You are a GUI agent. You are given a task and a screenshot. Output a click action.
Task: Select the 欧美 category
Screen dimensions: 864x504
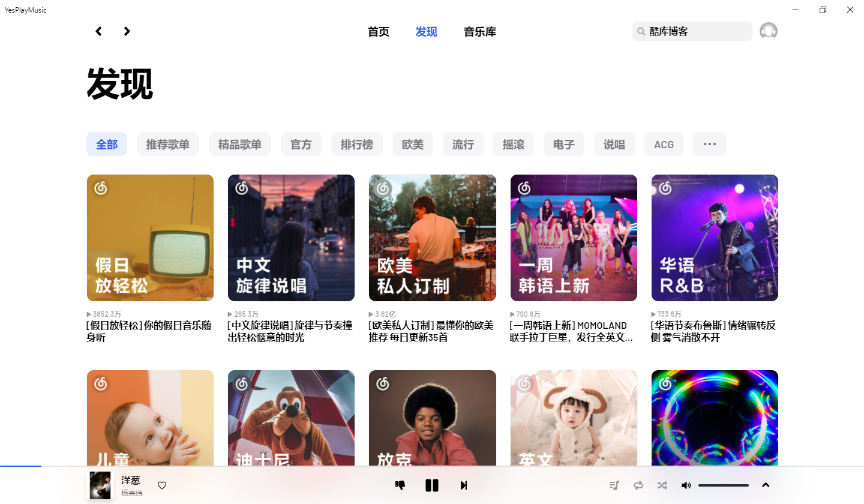[x=413, y=144]
